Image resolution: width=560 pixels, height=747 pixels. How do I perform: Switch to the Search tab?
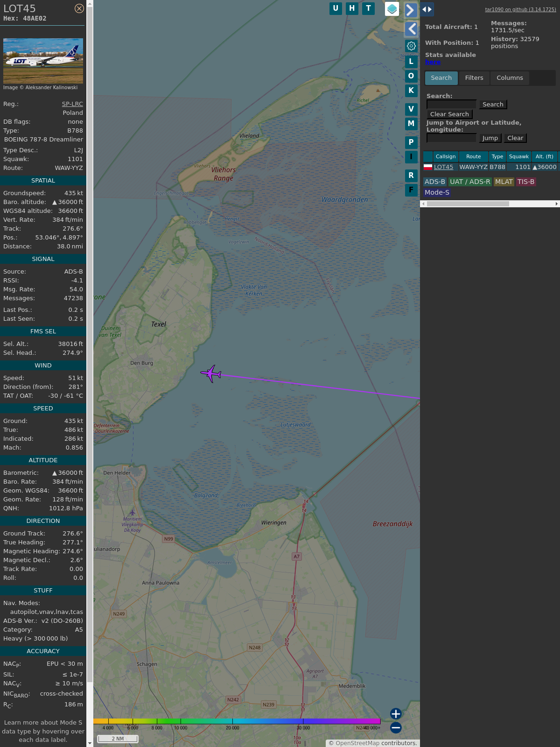(x=441, y=78)
